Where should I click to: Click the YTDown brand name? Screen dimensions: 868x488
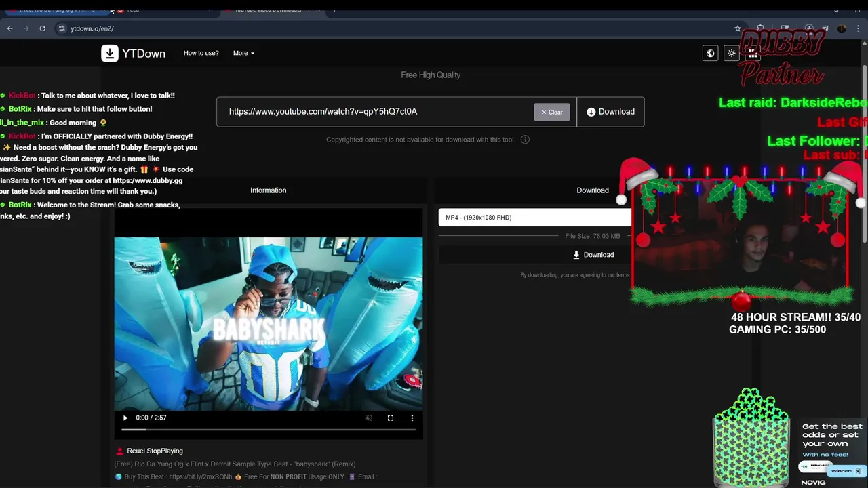144,54
